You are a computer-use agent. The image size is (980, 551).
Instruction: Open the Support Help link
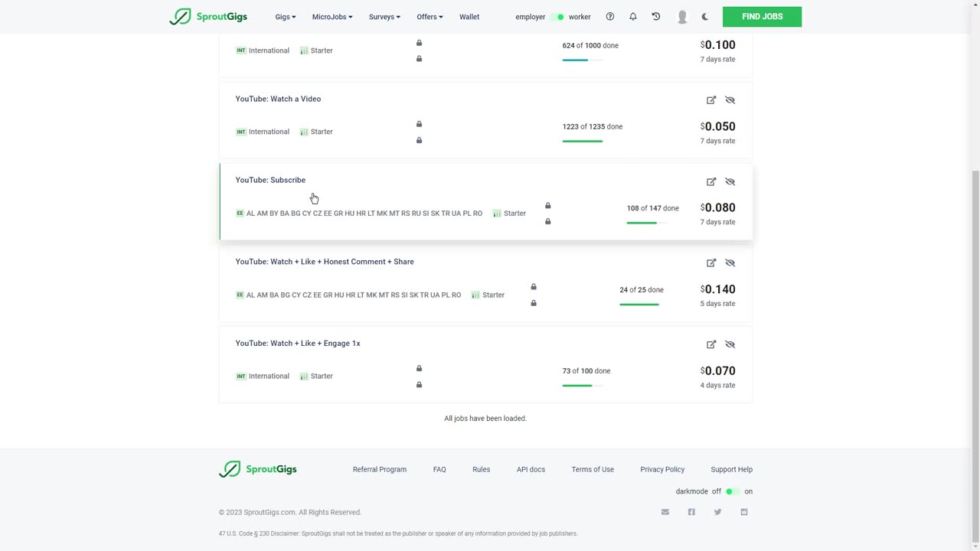tap(731, 469)
